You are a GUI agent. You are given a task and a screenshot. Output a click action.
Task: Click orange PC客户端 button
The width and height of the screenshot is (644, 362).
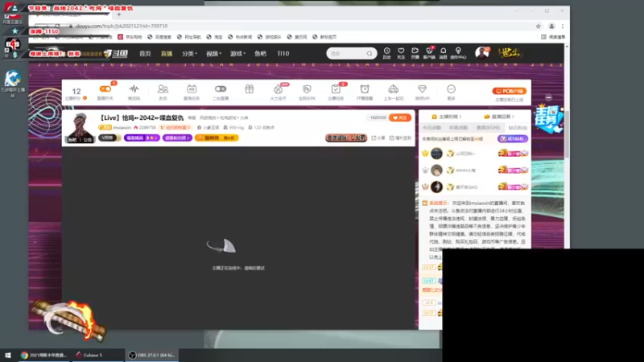click(510, 91)
